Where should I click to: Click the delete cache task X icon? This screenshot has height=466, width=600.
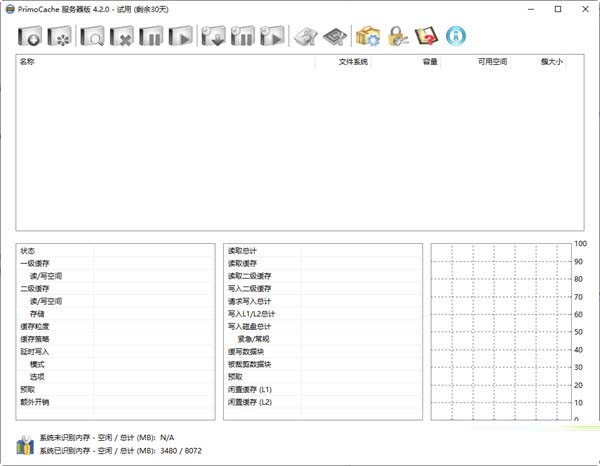point(124,38)
